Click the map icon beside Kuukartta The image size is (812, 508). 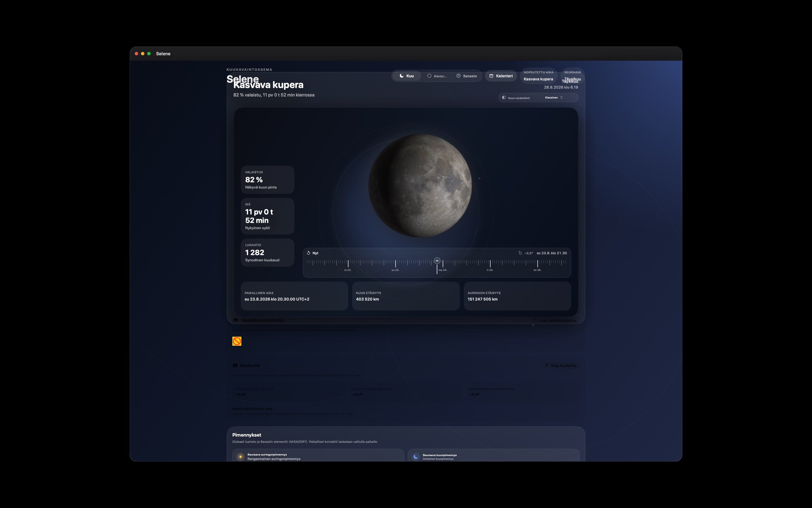[235, 365]
